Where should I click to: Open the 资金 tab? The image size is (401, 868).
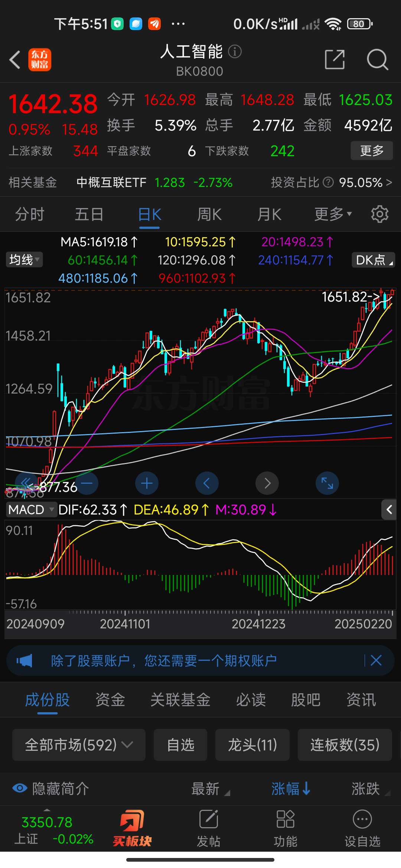click(x=110, y=700)
